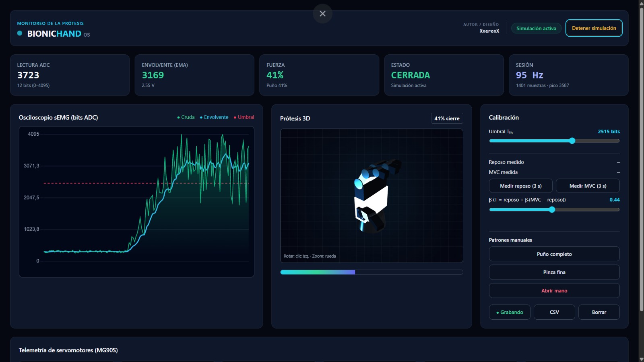Click the Simulación activa status badge
Screen dimensions: 644x362
click(x=536, y=29)
